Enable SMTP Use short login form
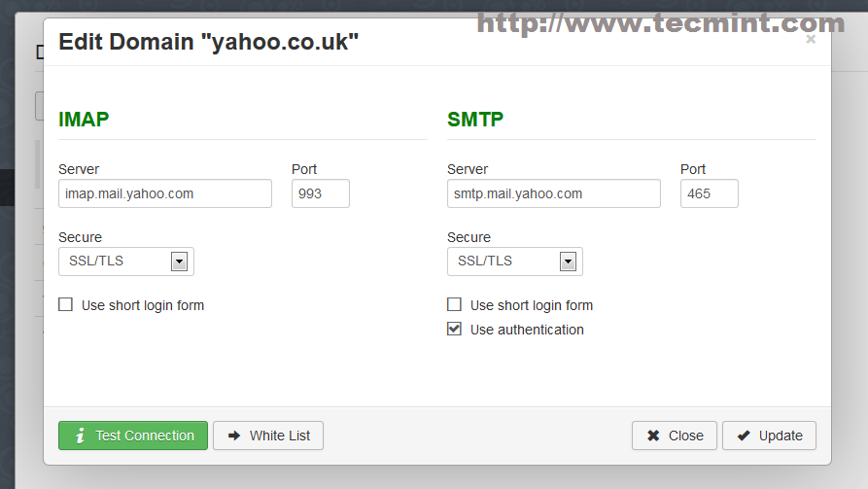Viewport: 868px width, 489px height. click(x=455, y=305)
